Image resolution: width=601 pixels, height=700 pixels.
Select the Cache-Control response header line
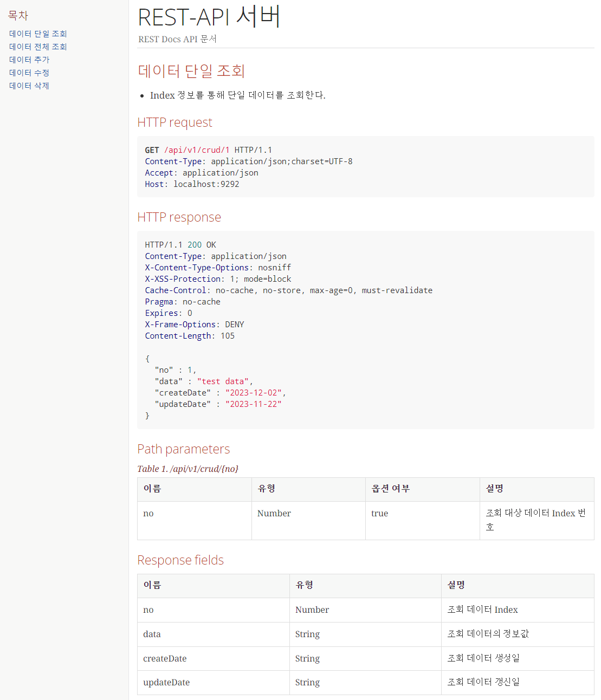(x=289, y=290)
